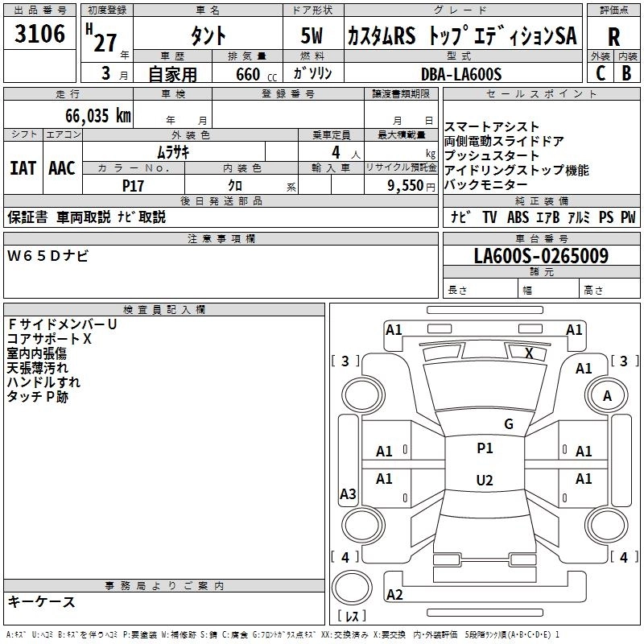Click the circled A wheel mark
This screenshot has height=644, width=644.
pyautogui.click(x=607, y=396)
